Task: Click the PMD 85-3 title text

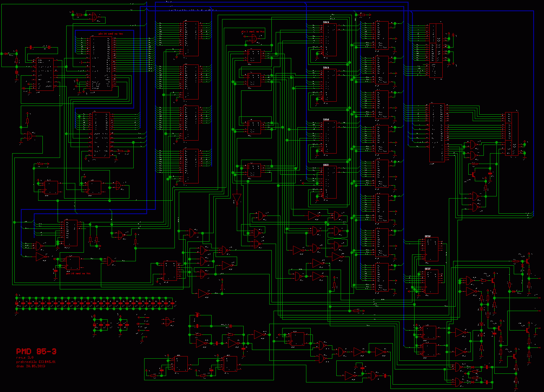Action: coord(33,351)
